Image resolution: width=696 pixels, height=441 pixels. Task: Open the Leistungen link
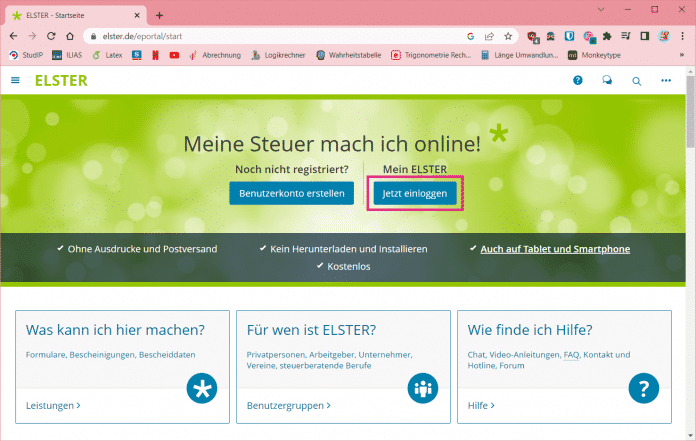[53, 406]
